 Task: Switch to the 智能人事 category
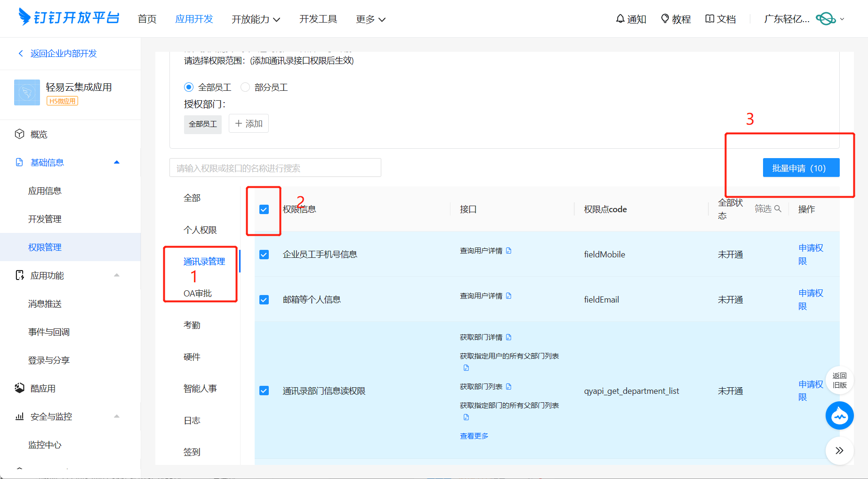click(200, 389)
